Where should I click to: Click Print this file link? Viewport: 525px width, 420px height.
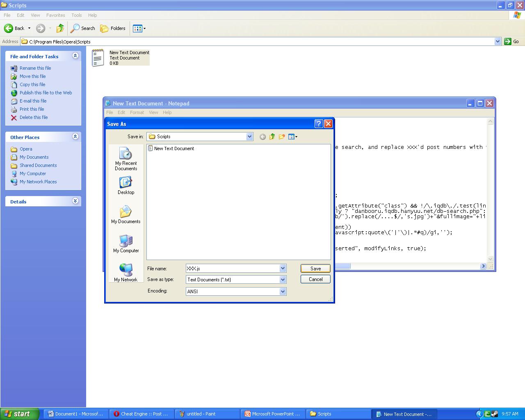(32, 109)
